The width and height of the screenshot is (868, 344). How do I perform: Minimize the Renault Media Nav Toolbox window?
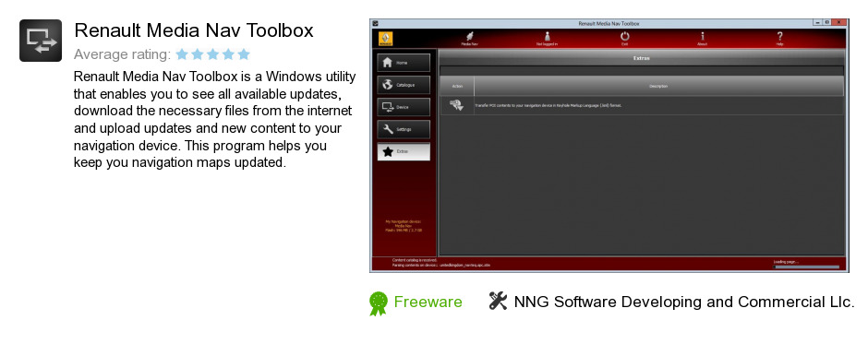coord(817,23)
